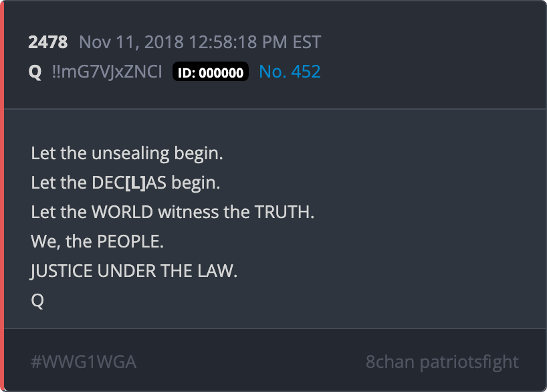Click the line "Let the unsealing begin."

point(127,154)
